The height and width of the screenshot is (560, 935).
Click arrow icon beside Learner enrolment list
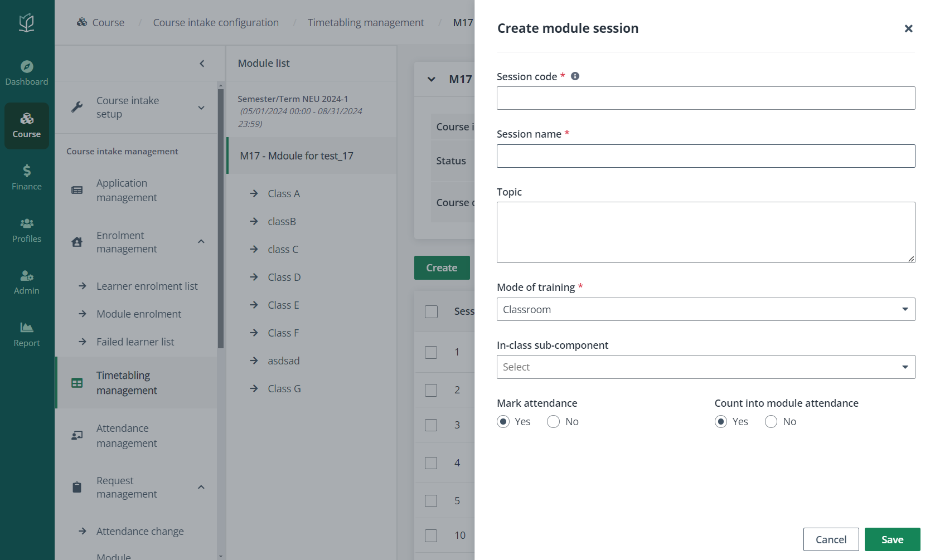(83, 286)
